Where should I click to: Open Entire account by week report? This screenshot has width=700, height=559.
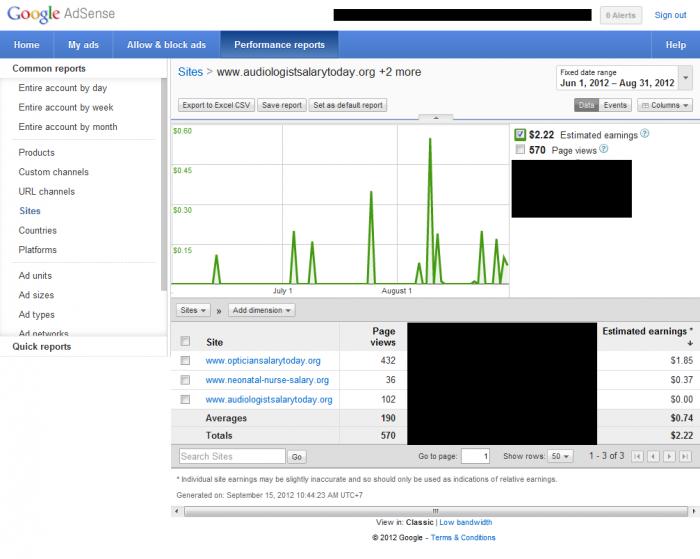(66, 108)
